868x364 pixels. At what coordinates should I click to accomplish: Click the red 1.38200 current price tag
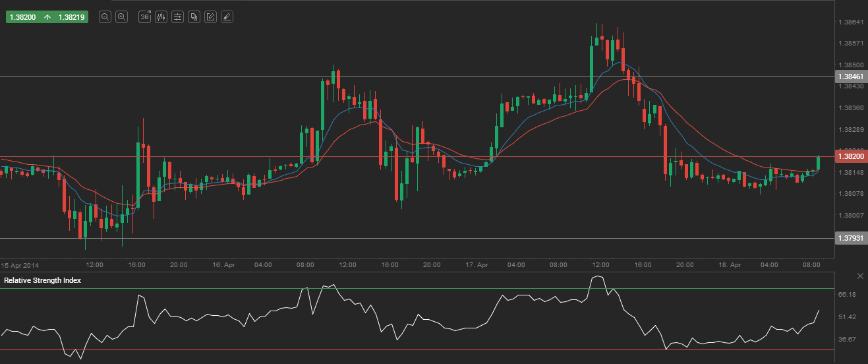pos(850,157)
